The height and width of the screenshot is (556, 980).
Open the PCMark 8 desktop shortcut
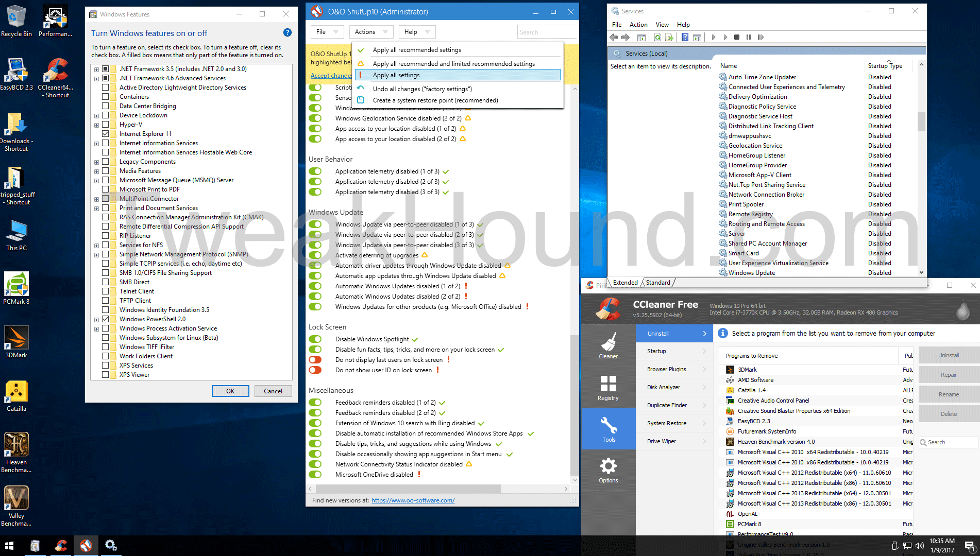(x=16, y=288)
